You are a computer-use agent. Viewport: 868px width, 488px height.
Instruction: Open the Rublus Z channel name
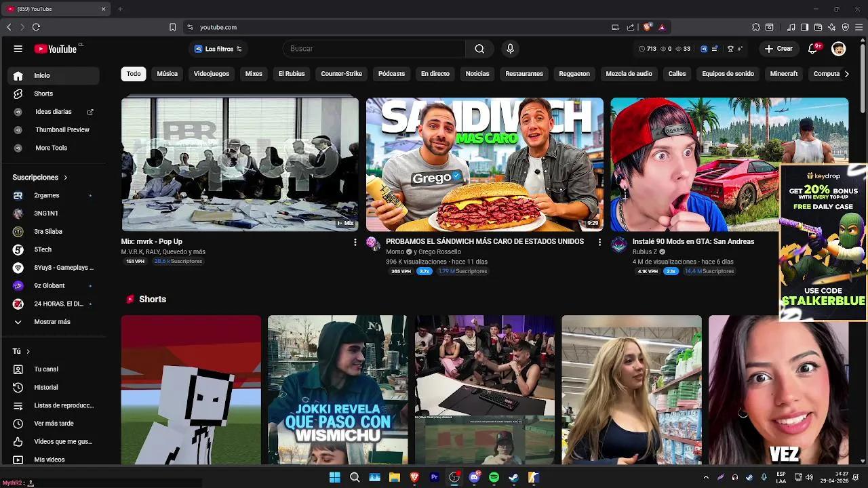tap(645, 252)
